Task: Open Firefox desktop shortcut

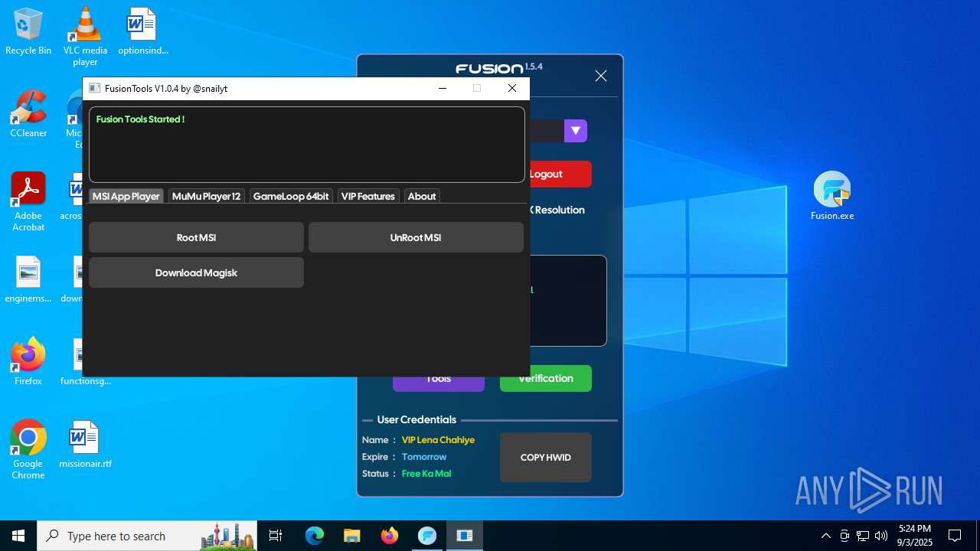Action: click(x=28, y=361)
